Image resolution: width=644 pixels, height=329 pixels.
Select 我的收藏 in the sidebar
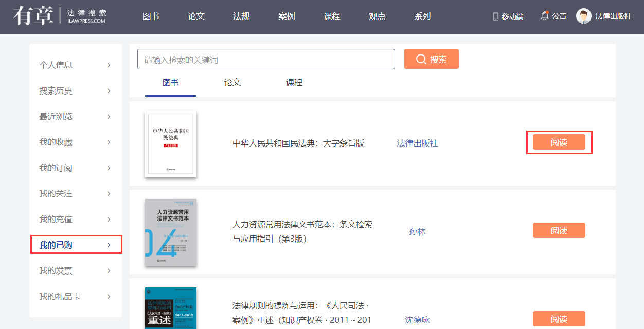56,142
